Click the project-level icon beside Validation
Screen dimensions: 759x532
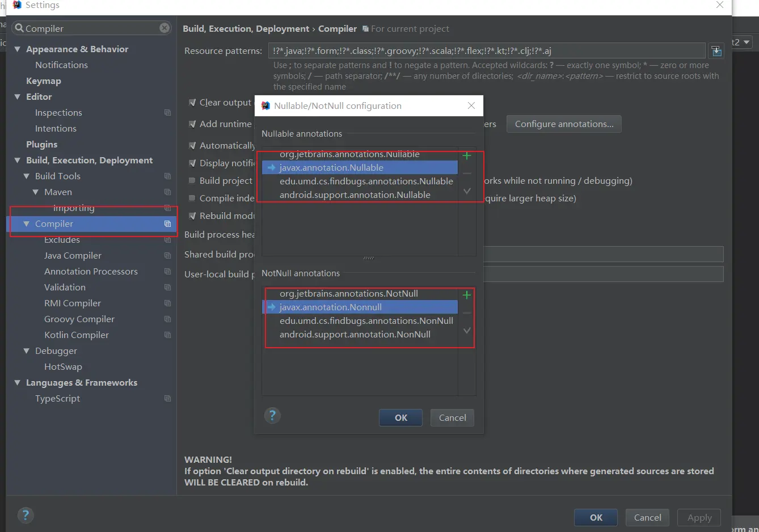pos(167,288)
